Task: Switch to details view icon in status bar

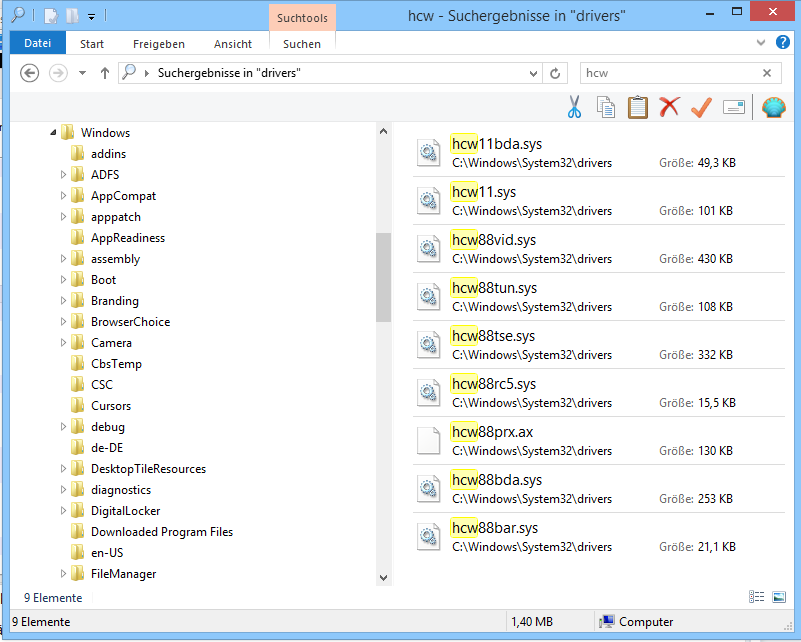Action: [x=757, y=597]
